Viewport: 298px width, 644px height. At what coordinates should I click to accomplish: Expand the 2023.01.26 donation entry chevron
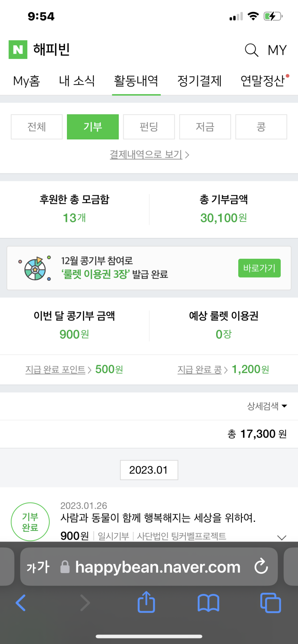point(282,537)
